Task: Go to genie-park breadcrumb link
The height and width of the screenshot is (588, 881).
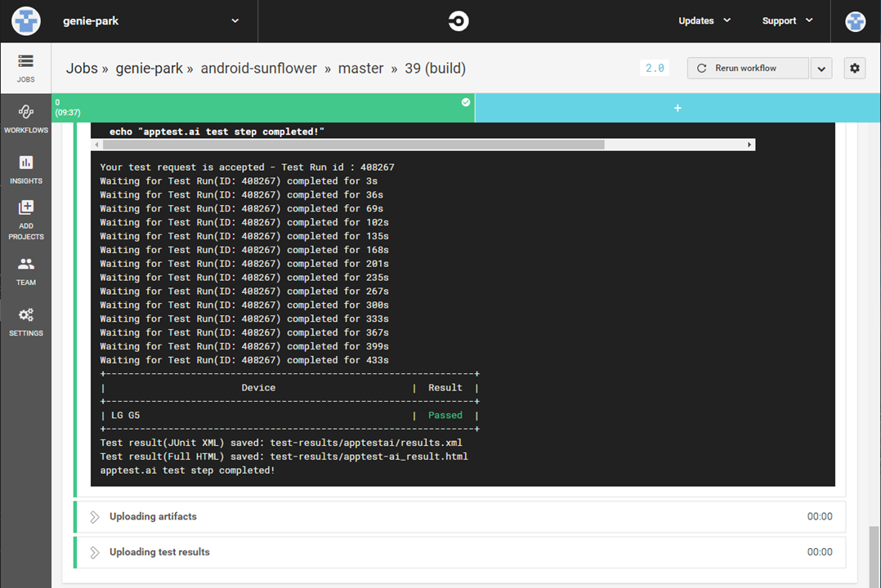Action: 149,69
